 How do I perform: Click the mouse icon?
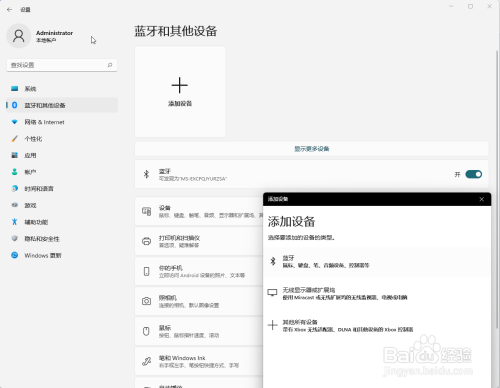click(x=146, y=331)
